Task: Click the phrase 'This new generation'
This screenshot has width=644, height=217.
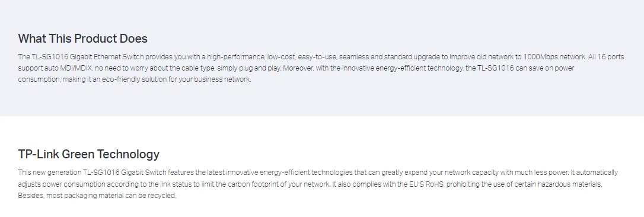Action: [x=49, y=173]
